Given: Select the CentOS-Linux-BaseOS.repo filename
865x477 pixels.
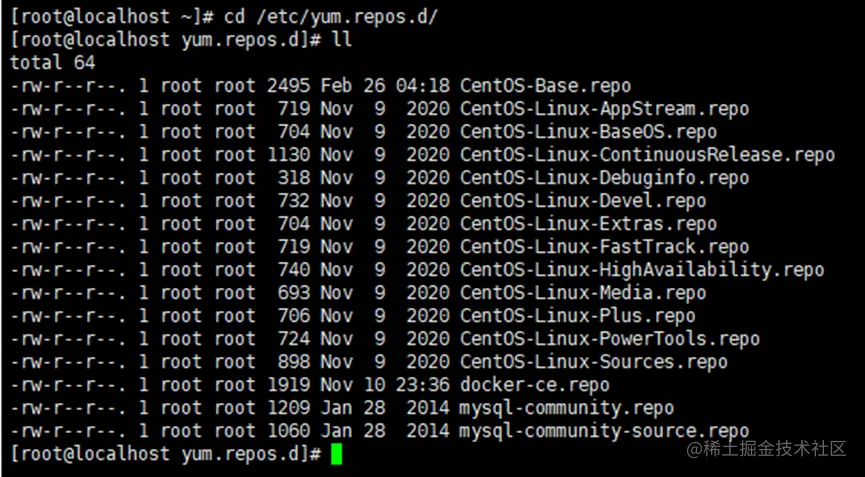Looking at the screenshot, I should [589, 132].
